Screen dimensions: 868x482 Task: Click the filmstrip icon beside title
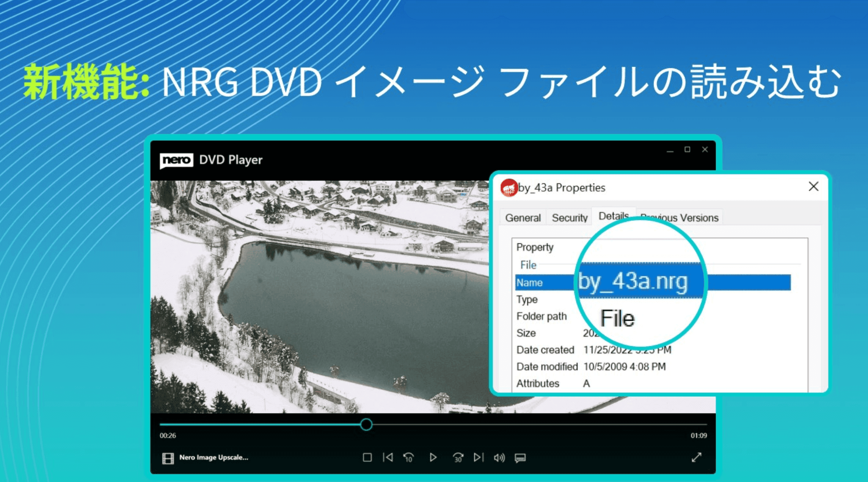point(168,458)
